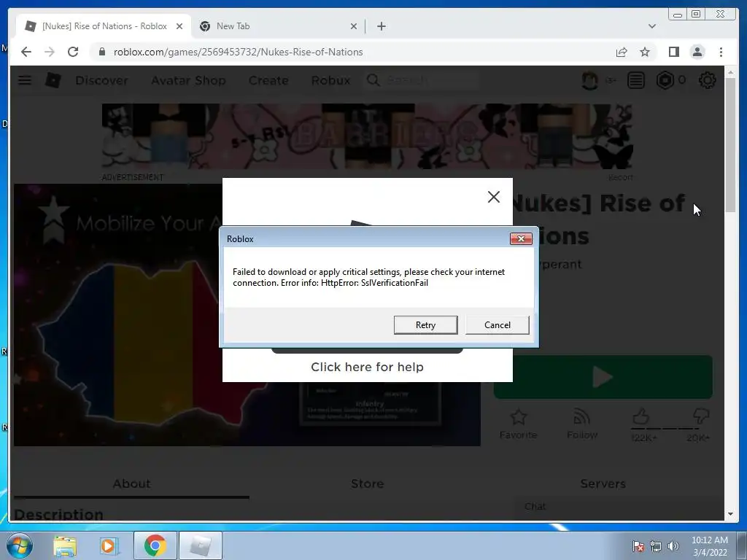Open the Chat bar at page bottom
Image resolution: width=747 pixels, height=560 pixels.
[617, 507]
